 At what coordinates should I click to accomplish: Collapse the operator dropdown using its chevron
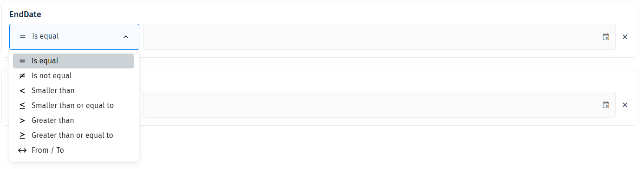pyautogui.click(x=126, y=37)
